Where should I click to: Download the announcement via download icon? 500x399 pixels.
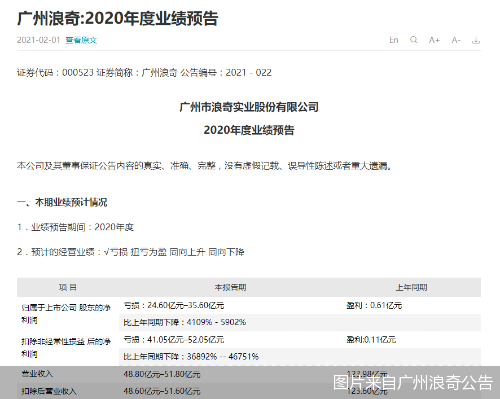point(476,40)
